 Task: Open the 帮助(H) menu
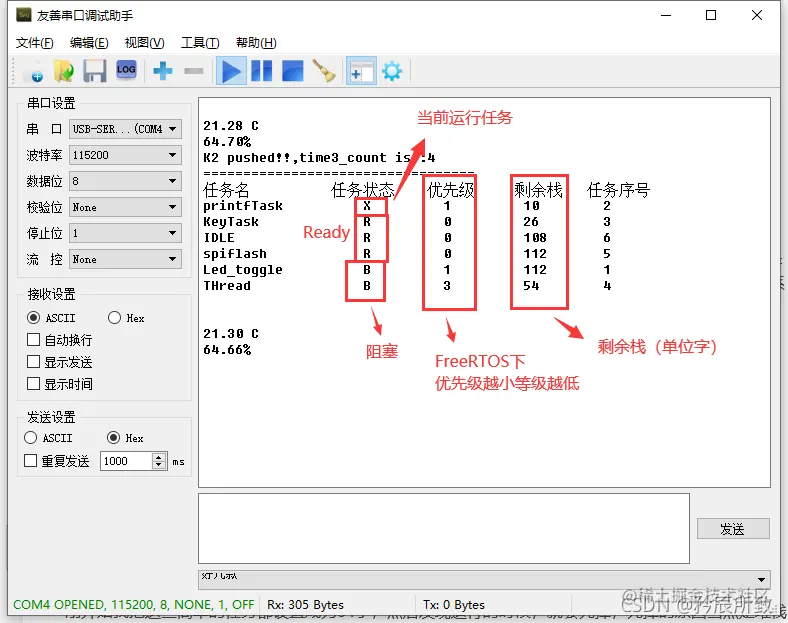(x=256, y=43)
